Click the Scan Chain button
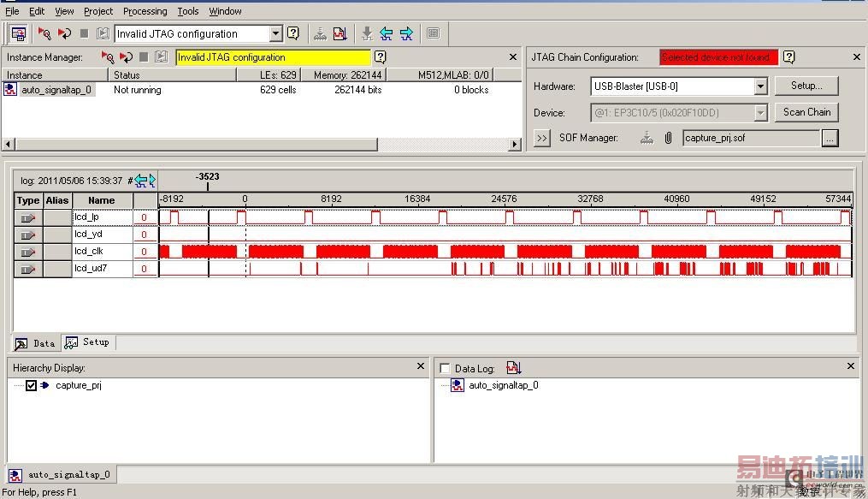The width and height of the screenshot is (868, 499). (806, 112)
